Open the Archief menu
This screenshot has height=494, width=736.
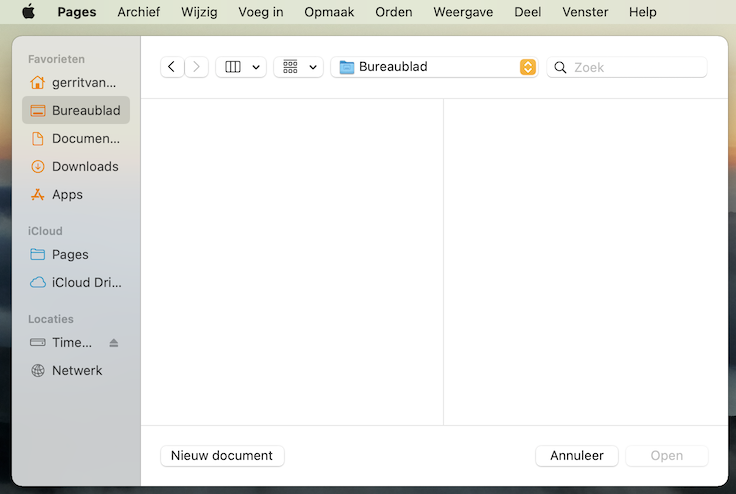[138, 12]
